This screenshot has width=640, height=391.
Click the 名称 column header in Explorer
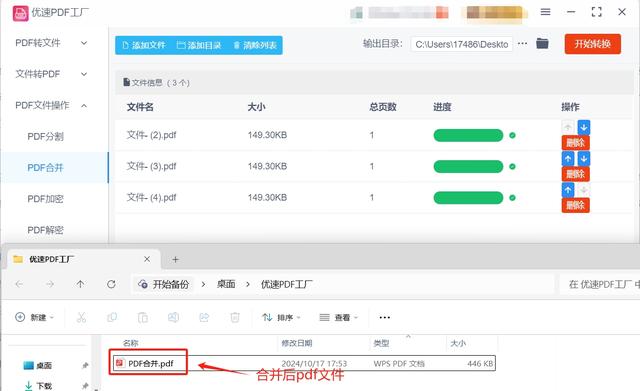[x=131, y=343]
